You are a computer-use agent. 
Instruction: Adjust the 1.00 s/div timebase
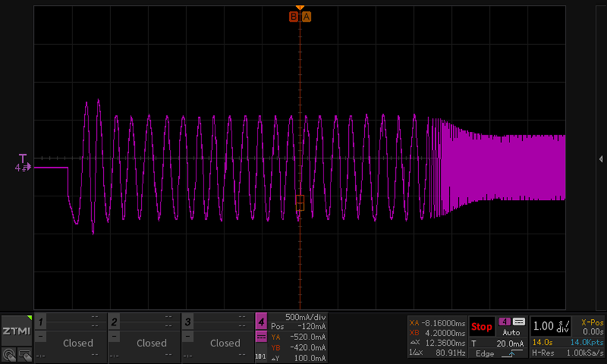tap(552, 326)
